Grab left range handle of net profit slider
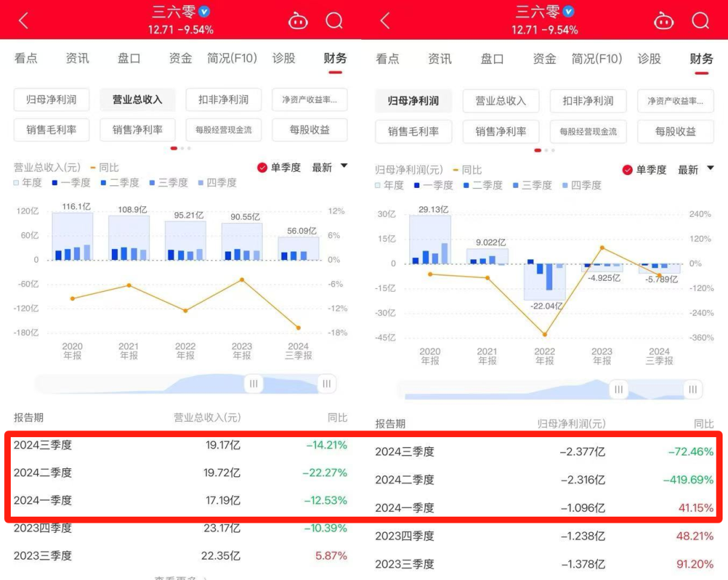 [619, 390]
